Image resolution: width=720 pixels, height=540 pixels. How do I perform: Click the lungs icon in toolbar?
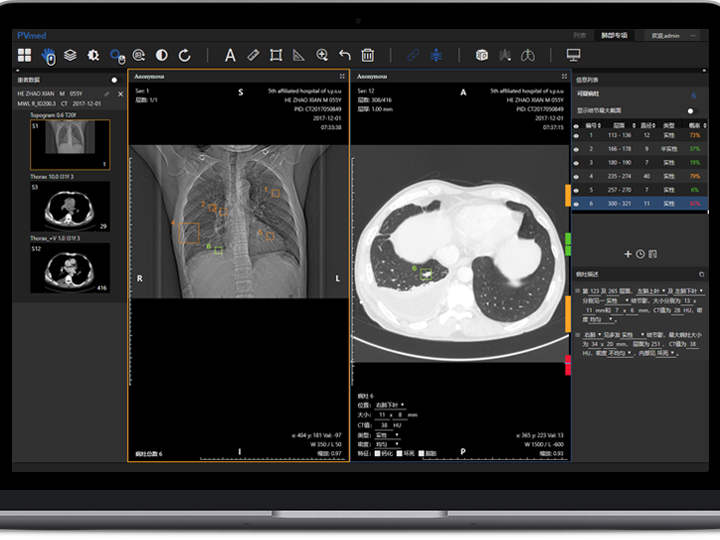pyautogui.click(x=529, y=55)
